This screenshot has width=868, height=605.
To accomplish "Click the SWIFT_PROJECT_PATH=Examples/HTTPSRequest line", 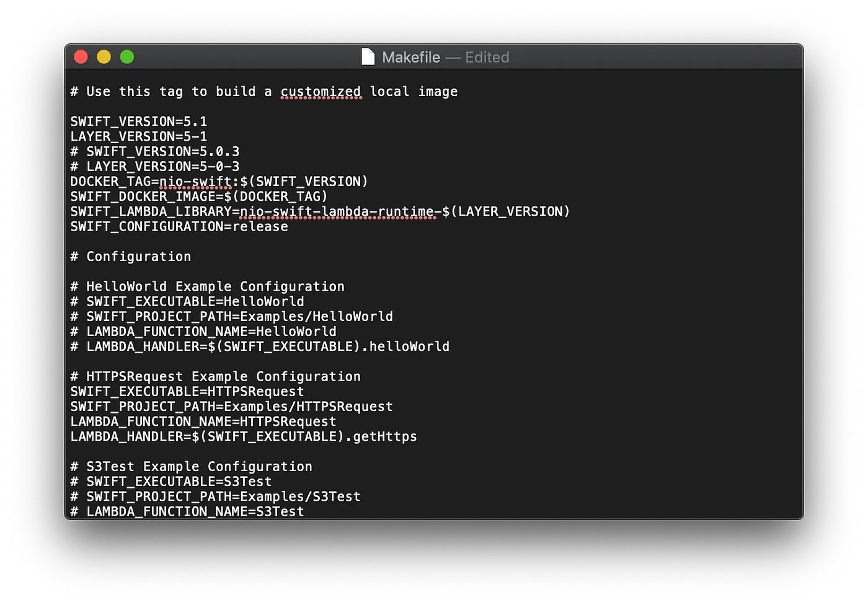I will click(232, 407).
